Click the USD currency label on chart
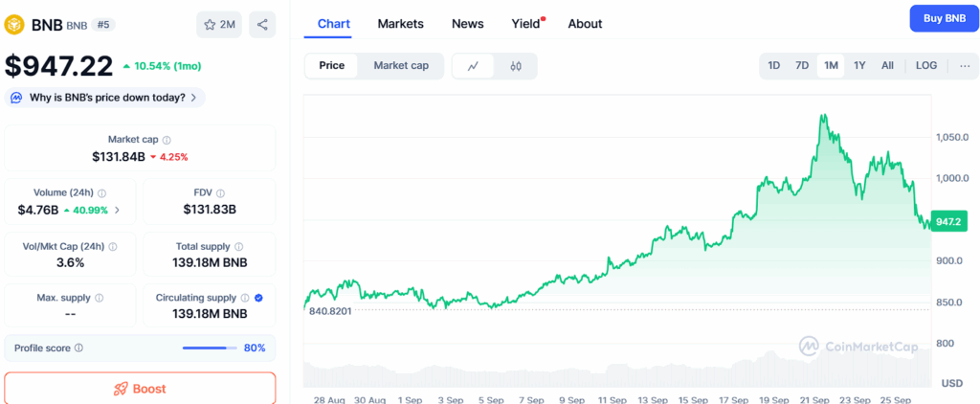Image resolution: width=980 pixels, height=404 pixels. tap(951, 383)
